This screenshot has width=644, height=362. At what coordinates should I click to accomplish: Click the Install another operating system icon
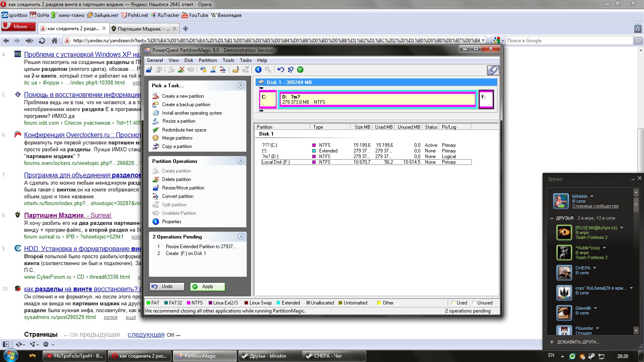tap(156, 113)
